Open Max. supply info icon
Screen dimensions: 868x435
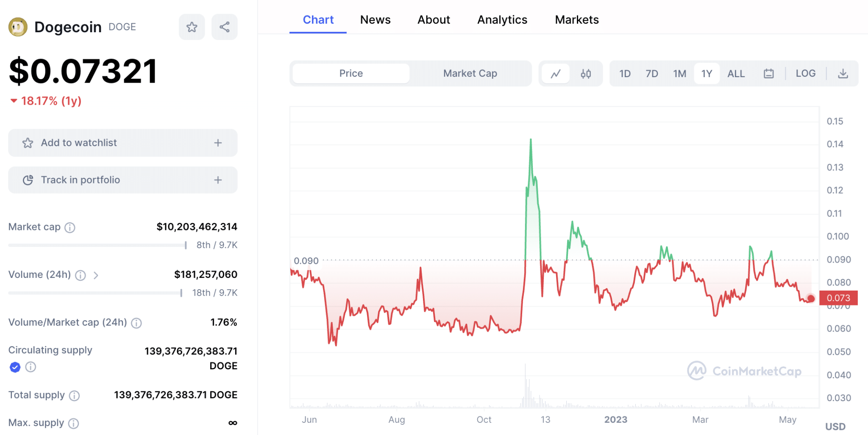point(74,424)
